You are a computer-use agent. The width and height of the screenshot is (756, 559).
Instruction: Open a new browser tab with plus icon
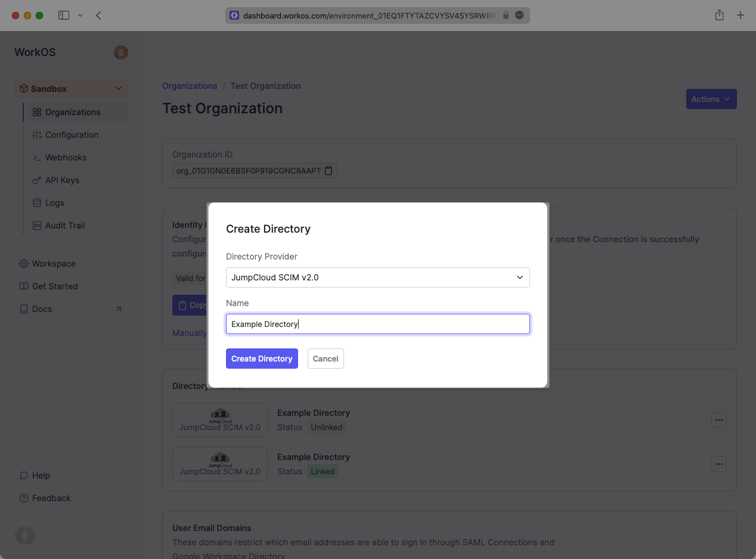tap(740, 16)
